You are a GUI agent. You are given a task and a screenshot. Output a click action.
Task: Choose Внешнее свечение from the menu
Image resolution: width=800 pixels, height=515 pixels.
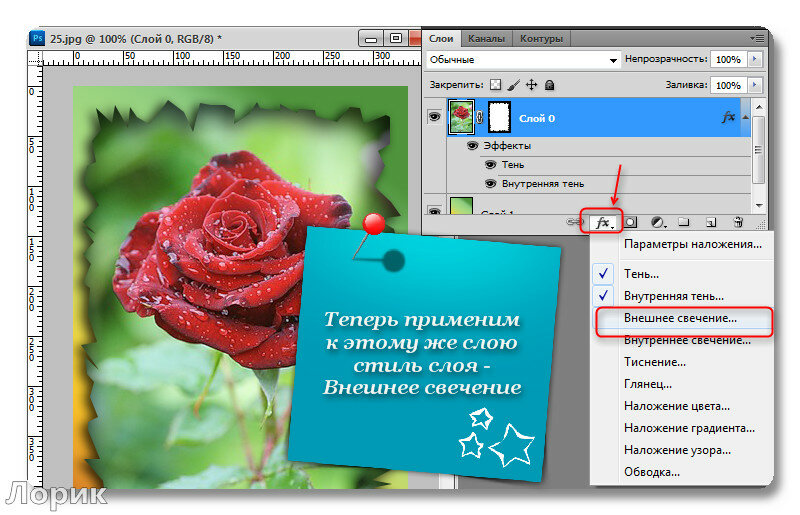click(x=680, y=319)
